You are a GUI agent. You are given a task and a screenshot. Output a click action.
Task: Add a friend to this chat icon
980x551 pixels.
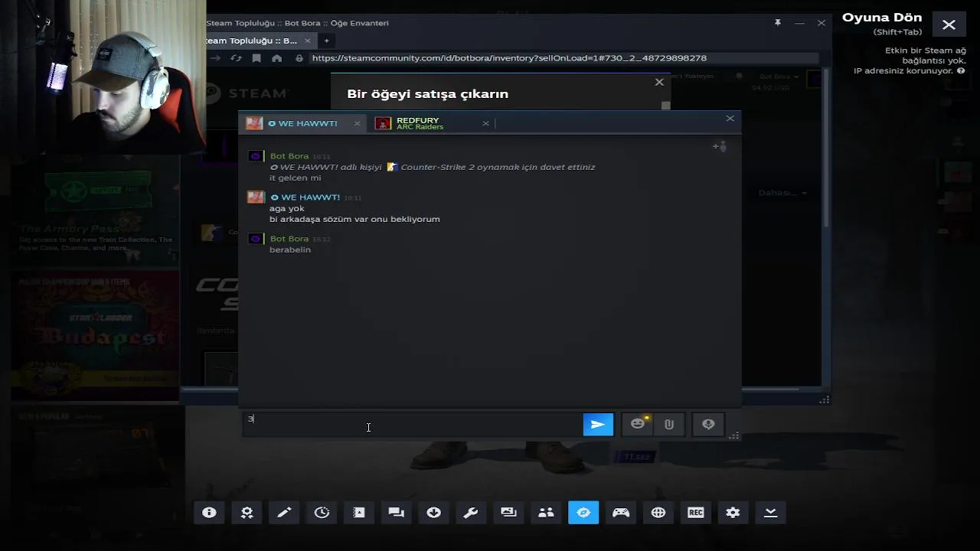[720, 146]
